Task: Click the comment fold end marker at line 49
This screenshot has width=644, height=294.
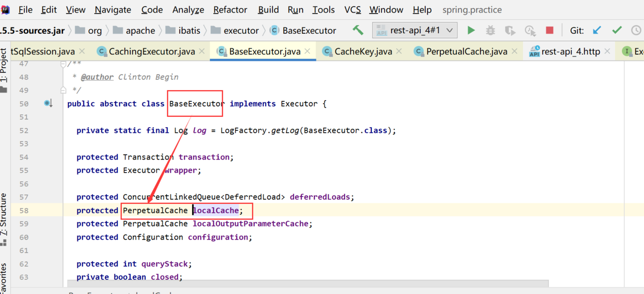Action: click(x=63, y=90)
